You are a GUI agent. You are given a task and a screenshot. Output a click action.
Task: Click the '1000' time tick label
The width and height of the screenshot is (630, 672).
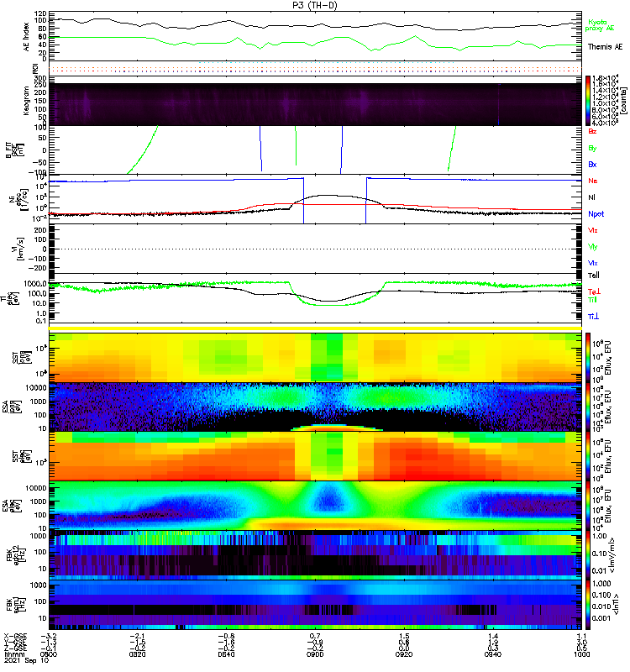(581, 654)
